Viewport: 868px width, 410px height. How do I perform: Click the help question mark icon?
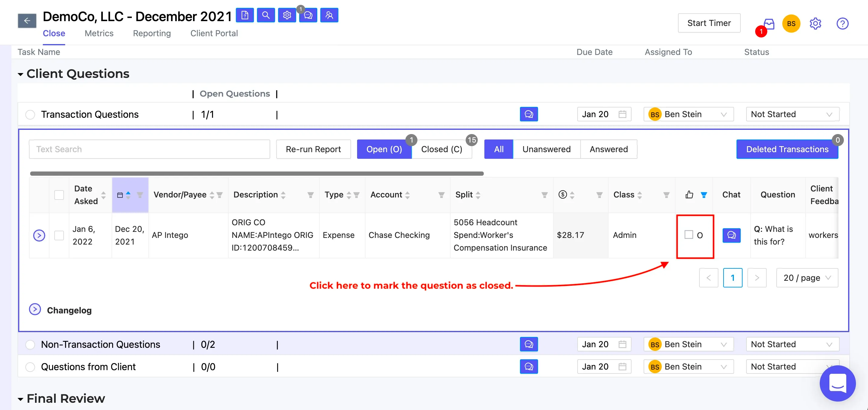[842, 24]
